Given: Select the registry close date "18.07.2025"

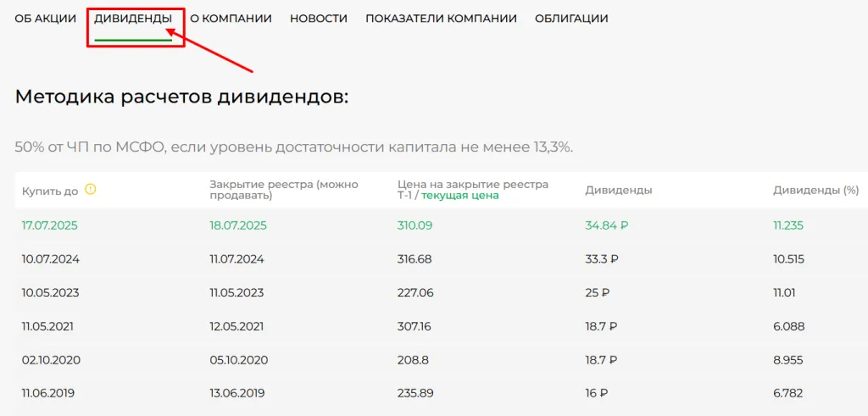Looking at the screenshot, I should [238, 225].
